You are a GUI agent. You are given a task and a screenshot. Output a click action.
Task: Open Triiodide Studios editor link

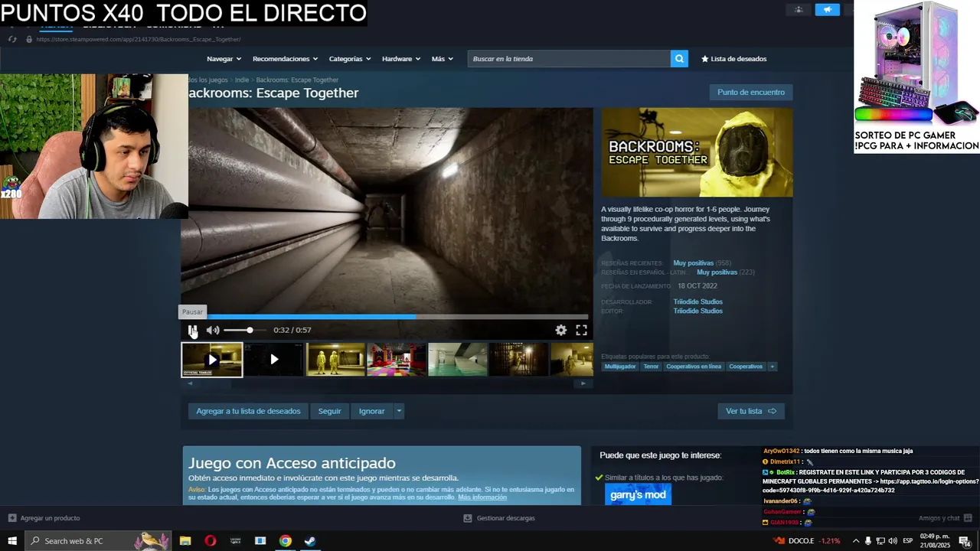pos(697,311)
